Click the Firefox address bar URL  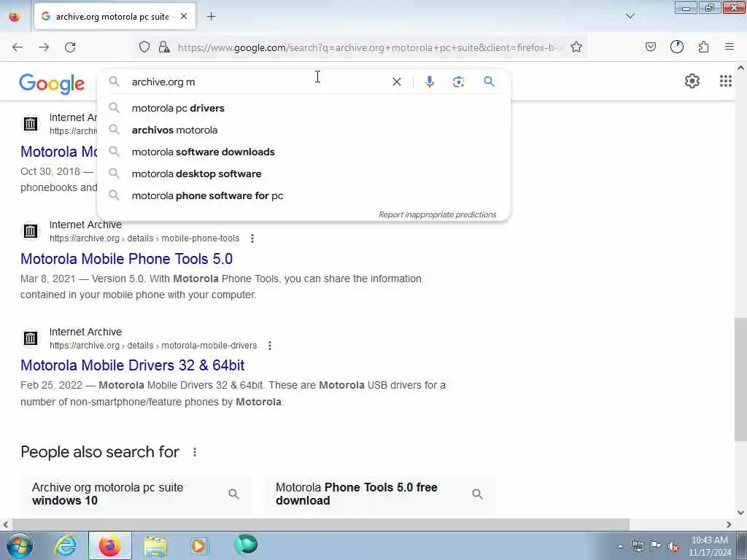tap(370, 47)
